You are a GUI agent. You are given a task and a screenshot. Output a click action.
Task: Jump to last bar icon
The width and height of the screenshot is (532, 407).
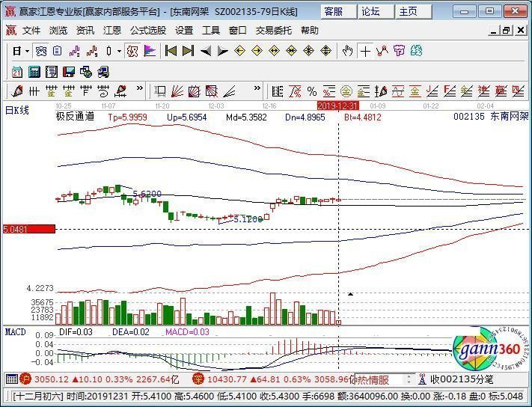(188, 51)
